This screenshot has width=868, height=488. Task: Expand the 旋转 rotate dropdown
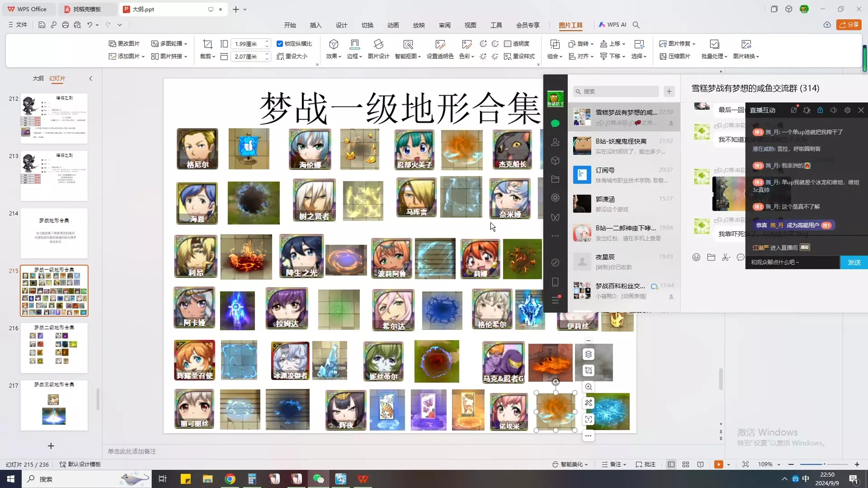coord(581,44)
